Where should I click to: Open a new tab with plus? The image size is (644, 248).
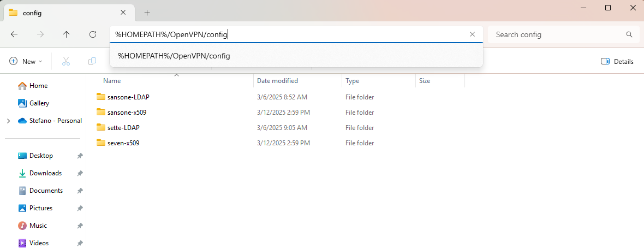pos(147,13)
